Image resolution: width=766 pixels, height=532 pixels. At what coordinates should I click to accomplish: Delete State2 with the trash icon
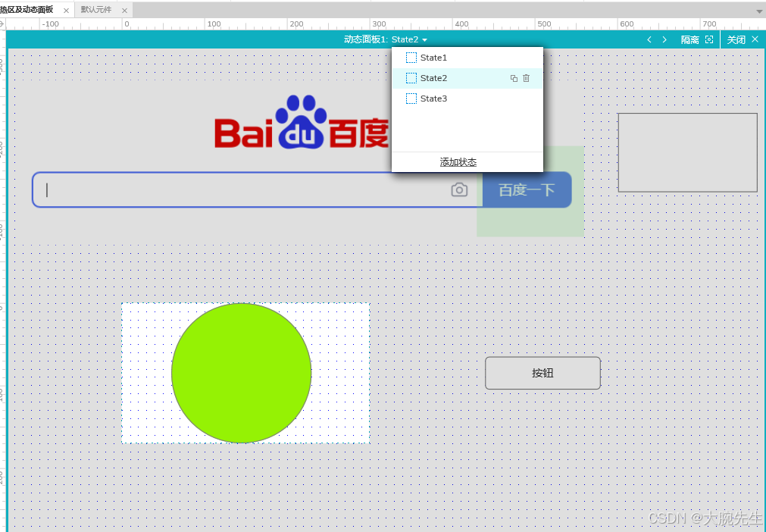tap(526, 78)
